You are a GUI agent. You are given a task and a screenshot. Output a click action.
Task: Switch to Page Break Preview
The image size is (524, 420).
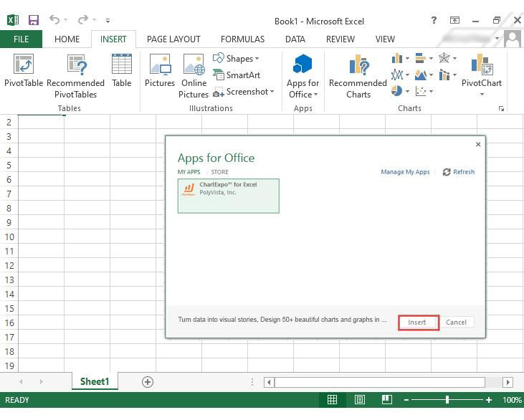pyautogui.click(x=387, y=400)
